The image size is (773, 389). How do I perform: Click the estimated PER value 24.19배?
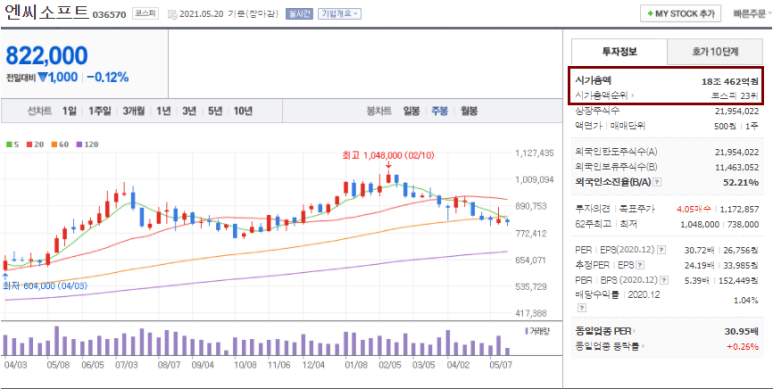coord(699,265)
